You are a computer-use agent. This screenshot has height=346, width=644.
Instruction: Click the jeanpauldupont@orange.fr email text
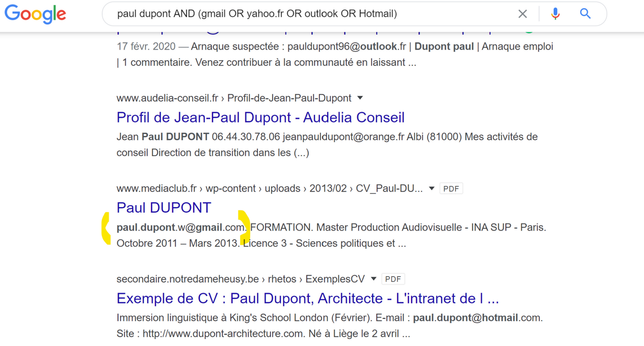(344, 137)
